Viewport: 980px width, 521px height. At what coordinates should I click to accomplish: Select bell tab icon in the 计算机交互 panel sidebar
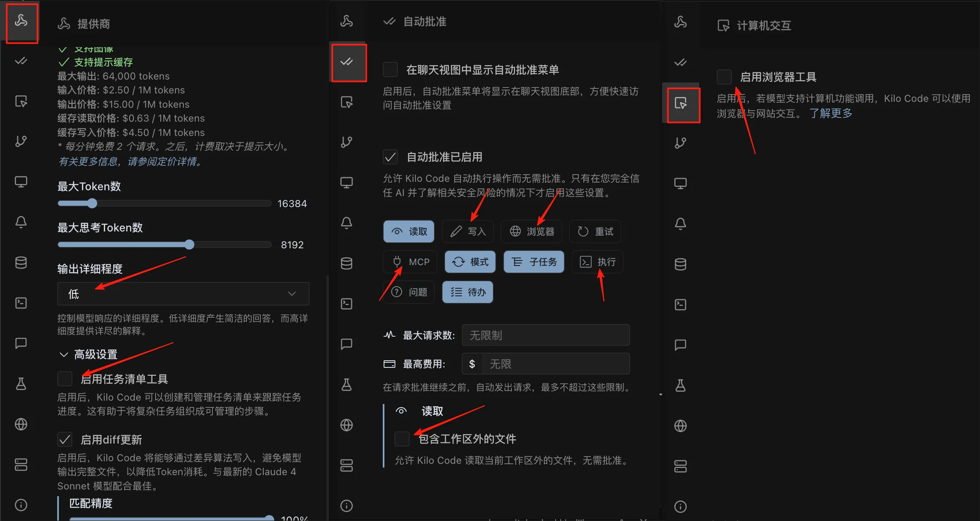[x=681, y=224]
